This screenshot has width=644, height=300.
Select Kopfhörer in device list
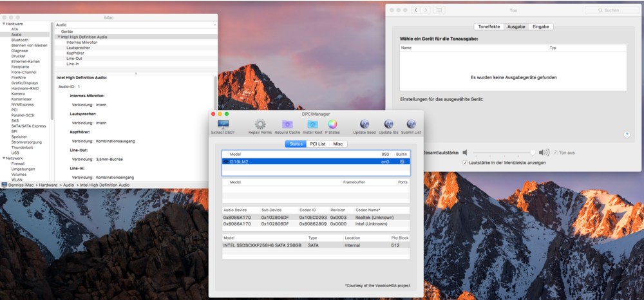point(77,53)
